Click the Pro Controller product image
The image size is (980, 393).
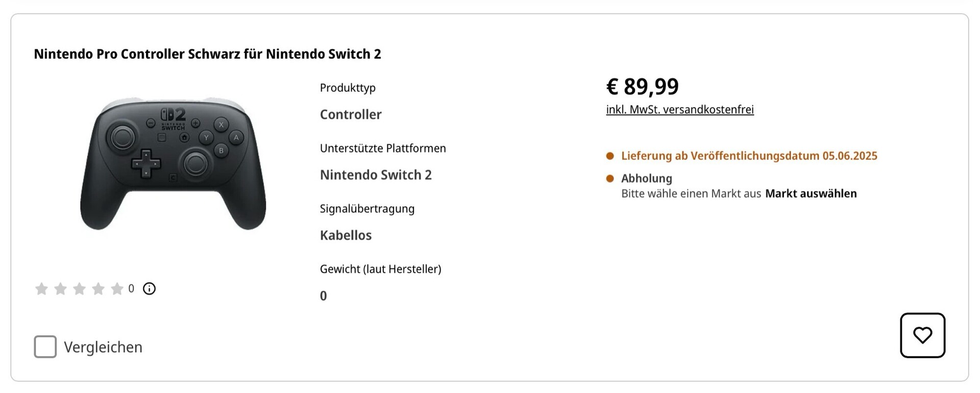[173, 163]
